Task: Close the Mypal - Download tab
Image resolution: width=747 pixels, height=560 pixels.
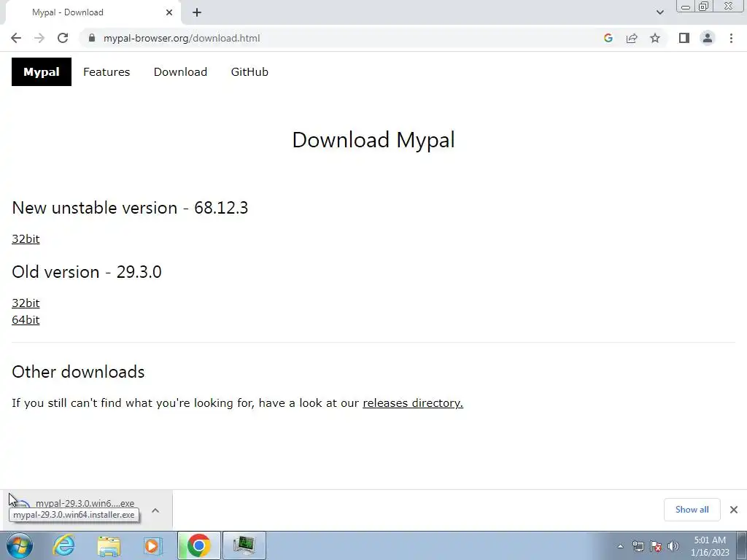Action: [169, 12]
